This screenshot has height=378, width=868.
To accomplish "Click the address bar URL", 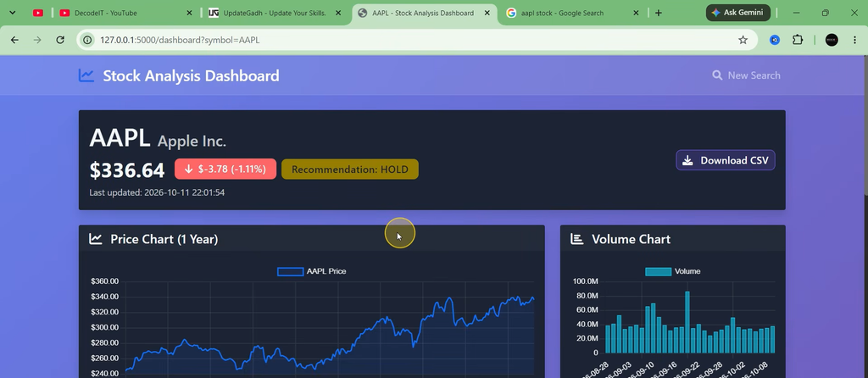I will coord(180,40).
